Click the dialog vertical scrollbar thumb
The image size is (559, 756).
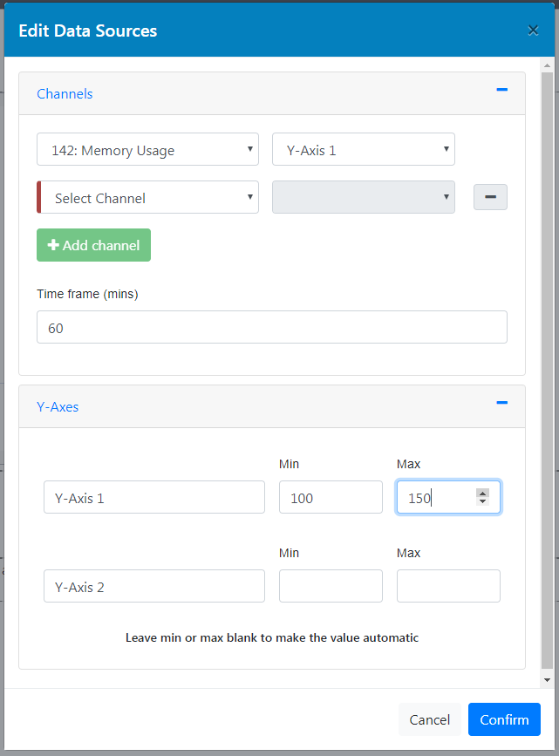point(547,371)
